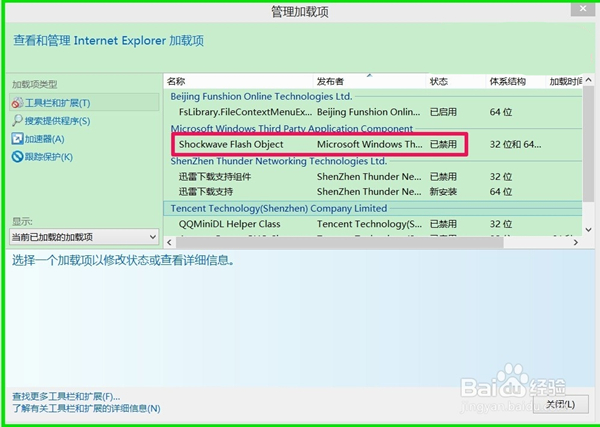Select the QQMiniDL Helper Class row
The image size is (600, 427).
pyautogui.click(x=373, y=224)
